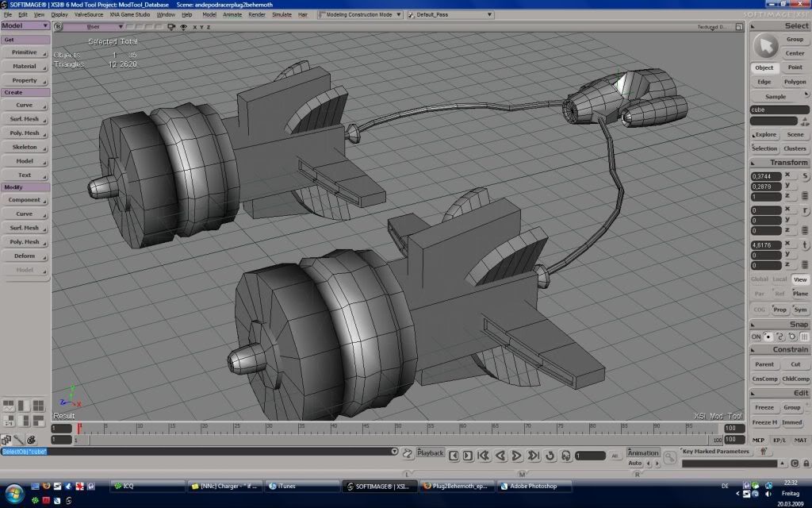Viewport: 812px width, 508px height.
Task: Click the Clusters button
Action: tap(795, 148)
